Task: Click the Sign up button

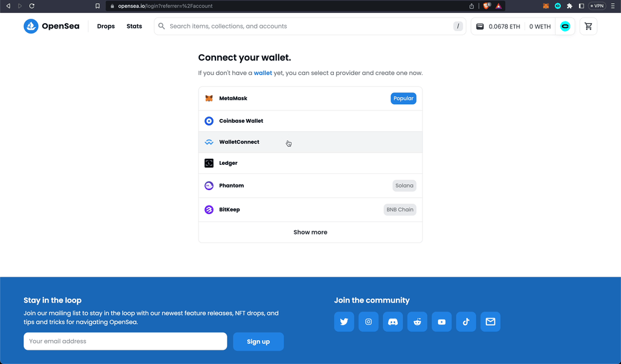Action: [x=258, y=341]
